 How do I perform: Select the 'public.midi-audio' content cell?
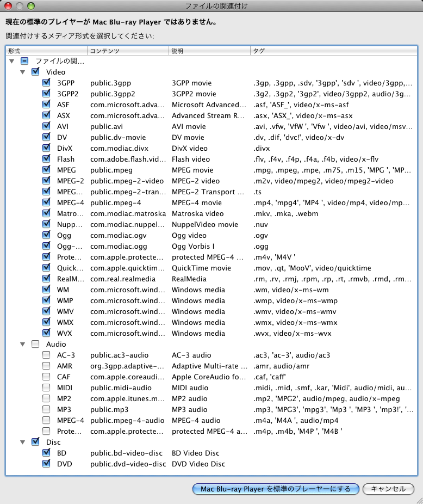(121, 388)
